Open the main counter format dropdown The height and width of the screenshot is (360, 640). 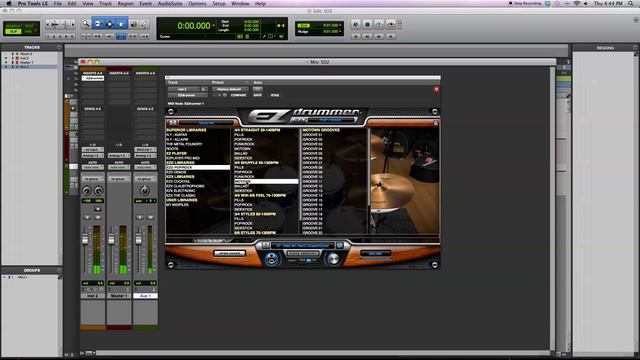point(213,26)
